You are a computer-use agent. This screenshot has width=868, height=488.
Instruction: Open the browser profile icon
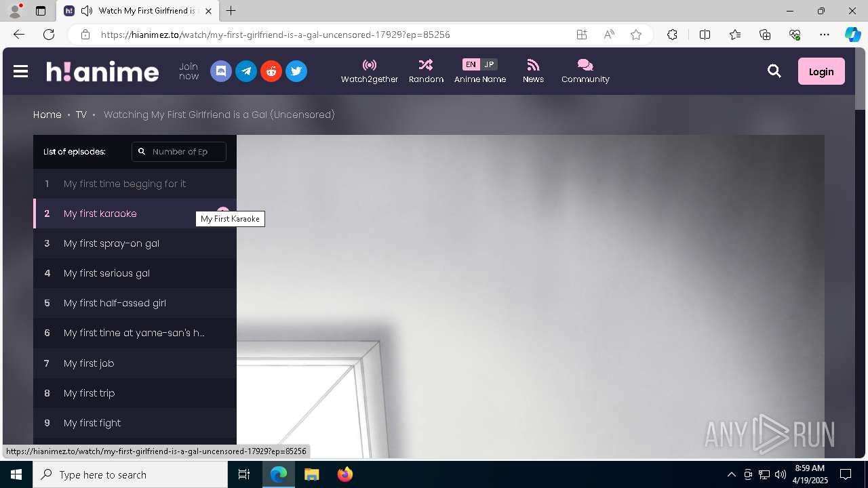[x=15, y=11]
